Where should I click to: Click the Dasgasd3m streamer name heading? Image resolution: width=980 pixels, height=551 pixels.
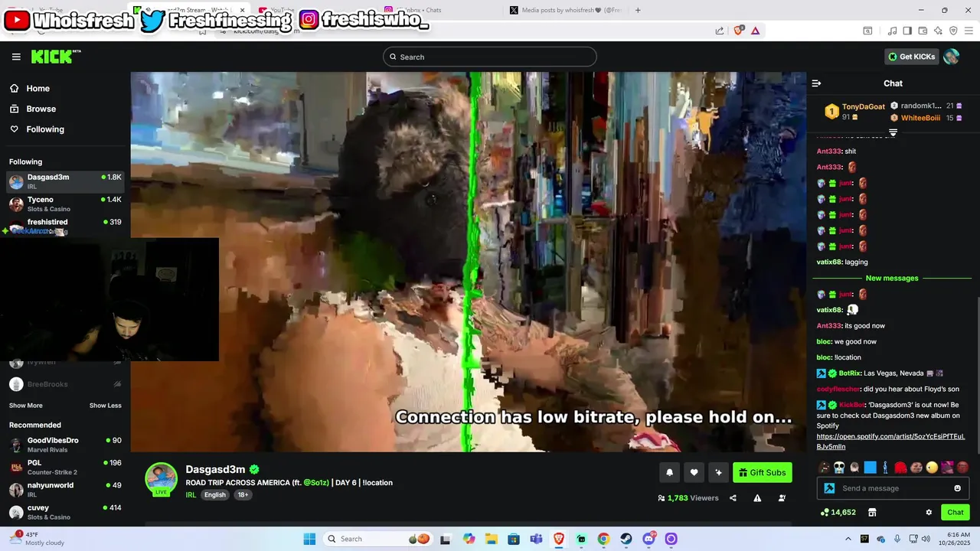pyautogui.click(x=215, y=469)
